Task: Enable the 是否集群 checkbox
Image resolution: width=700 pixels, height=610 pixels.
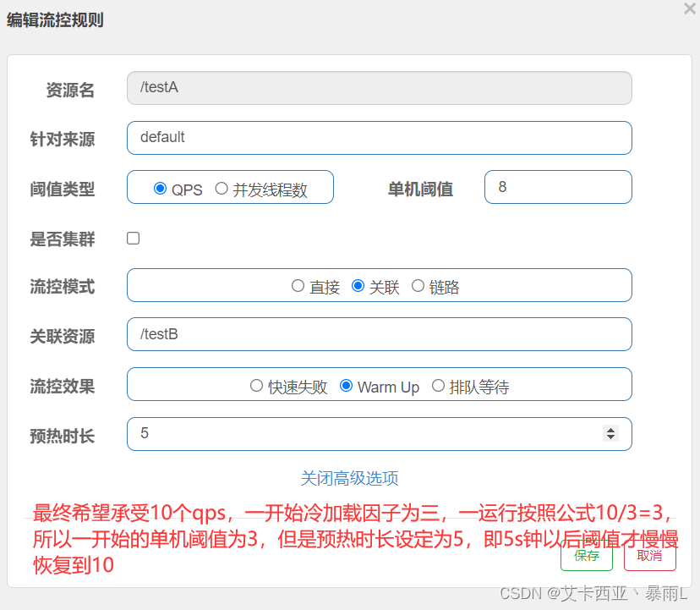Action: (x=133, y=239)
